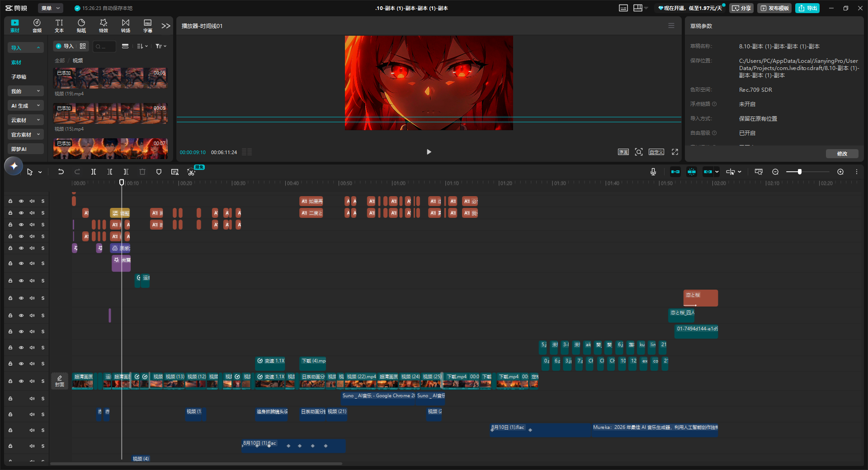Image resolution: width=868 pixels, height=470 pixels.
Task: Open the 特效 effects panel
Action: (x=104, y=26)
